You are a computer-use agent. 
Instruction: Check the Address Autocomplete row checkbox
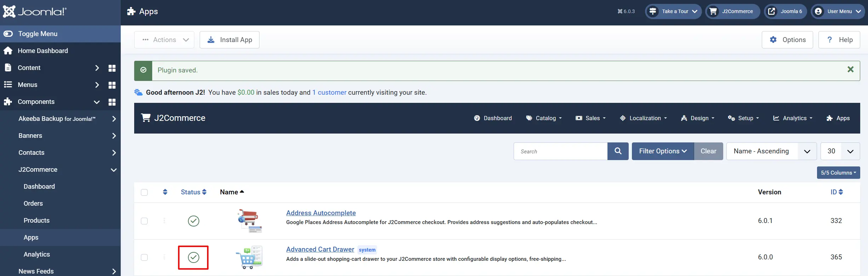tap(144, 221)
